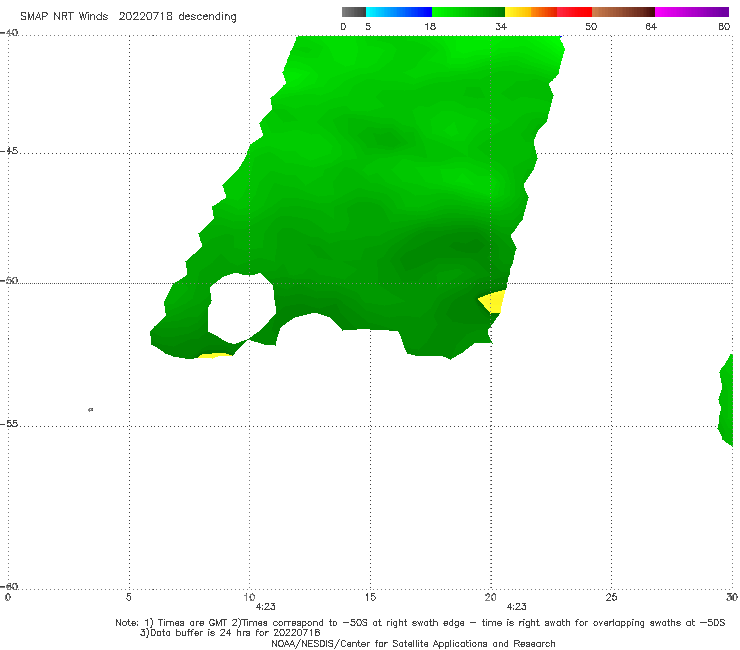Click the longitude axis label "10"
This screenshot has height=650, width=740.
(x=249, y=597)
